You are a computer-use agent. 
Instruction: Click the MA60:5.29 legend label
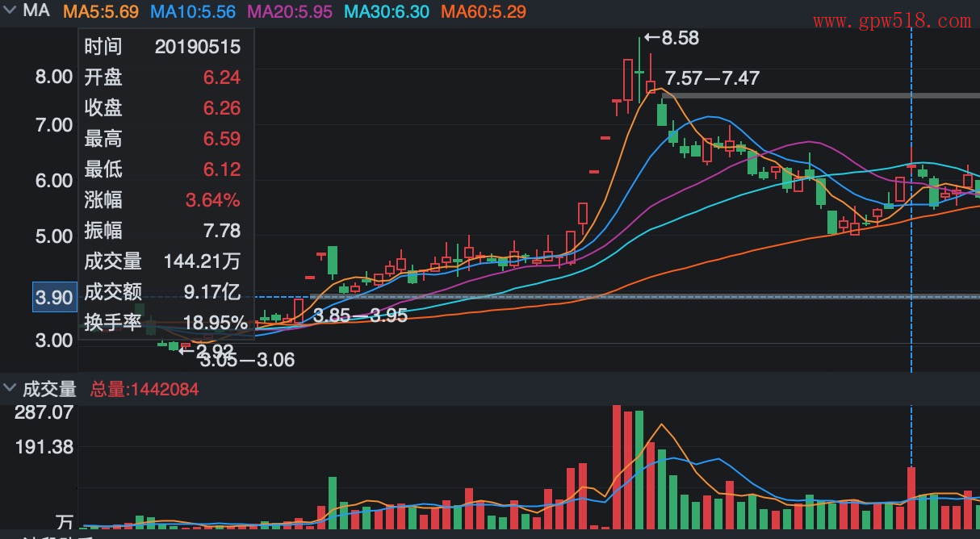[484, 11]
